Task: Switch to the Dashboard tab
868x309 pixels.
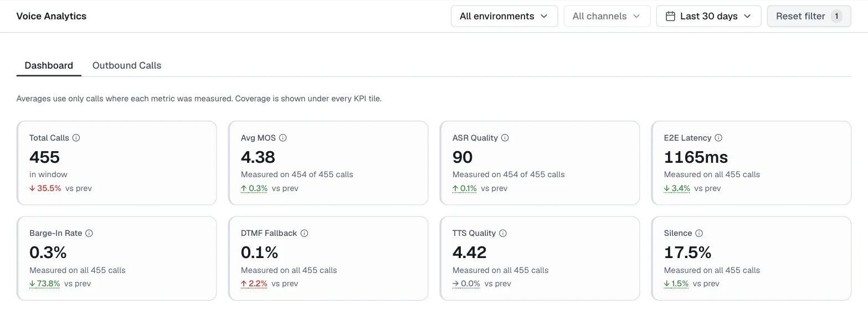Action: tap(49, 65)
